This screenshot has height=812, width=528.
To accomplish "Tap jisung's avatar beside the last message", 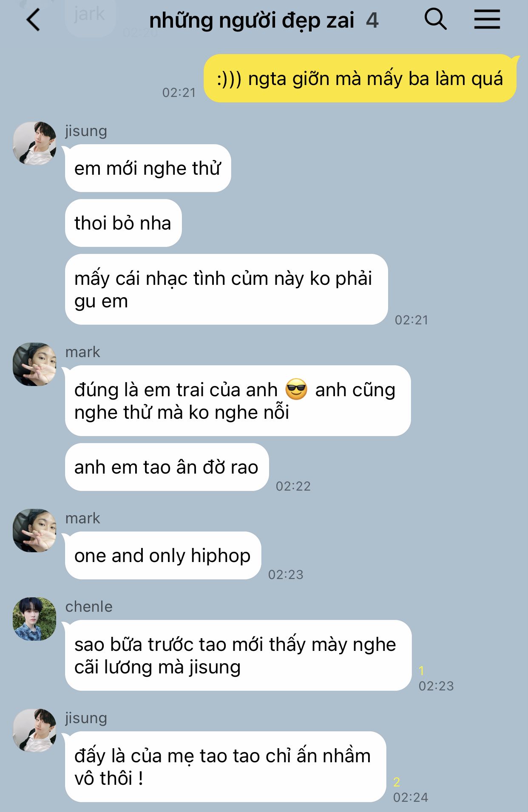I will click(34, 730).
